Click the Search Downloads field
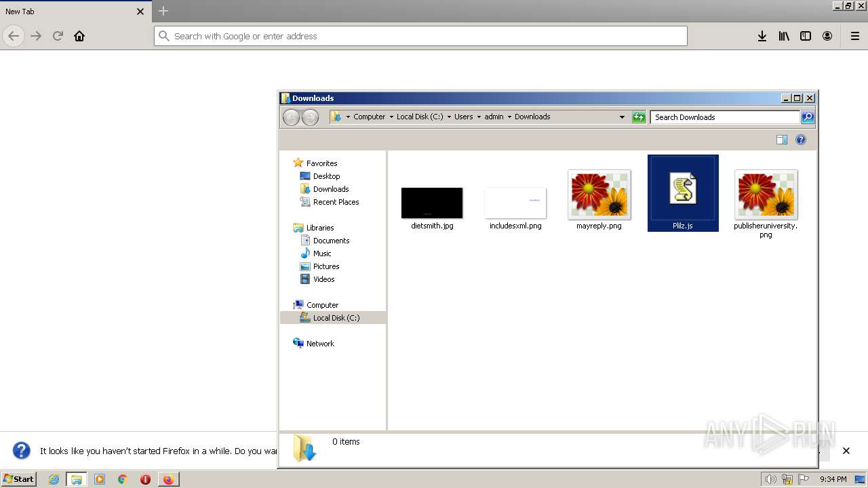The height and width of the screenshot is (488, 868). point(725,117)
